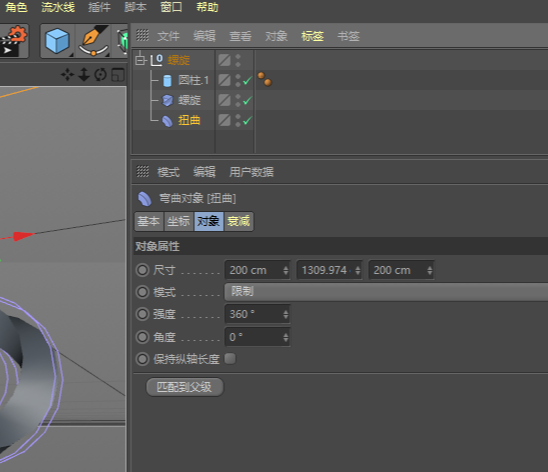Toggle layer box for 扭曲 row
This screenshot has width=548, height=472.
[x=224, y=121]
